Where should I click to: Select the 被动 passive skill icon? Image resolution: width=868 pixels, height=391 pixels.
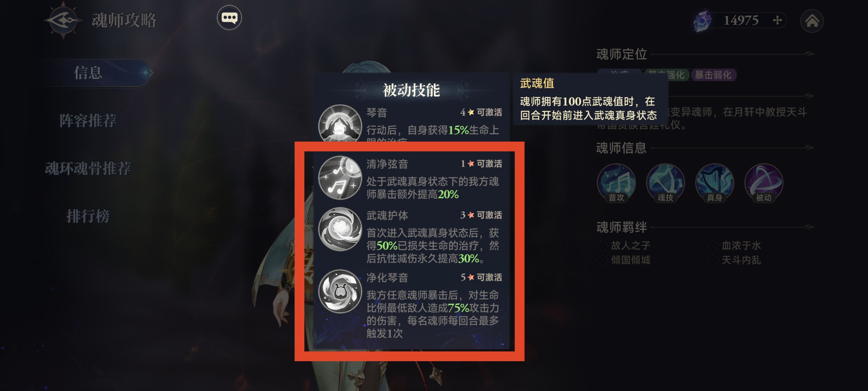(764, 182)
